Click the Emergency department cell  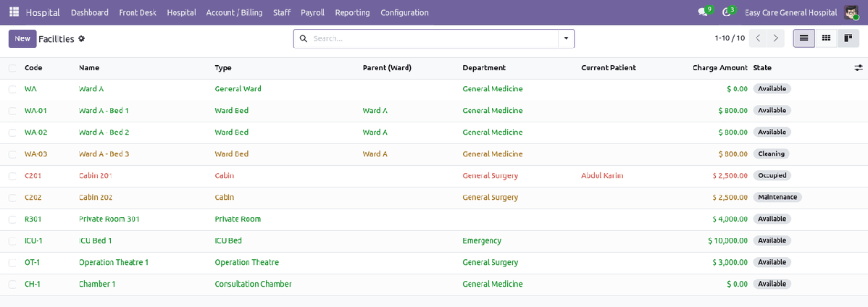pyautogui.click(x=482, y=240)
